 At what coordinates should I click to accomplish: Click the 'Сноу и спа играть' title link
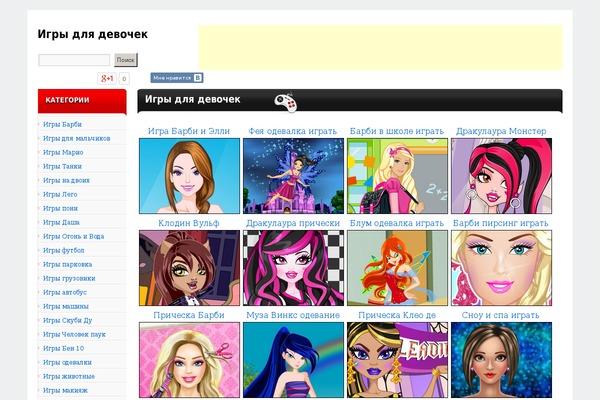coord(501,315)
